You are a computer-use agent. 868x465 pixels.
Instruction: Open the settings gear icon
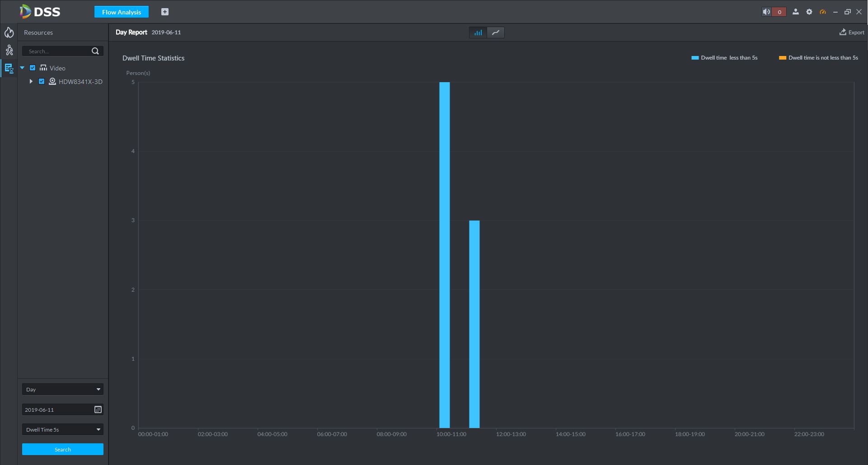[x=809, y=12]
